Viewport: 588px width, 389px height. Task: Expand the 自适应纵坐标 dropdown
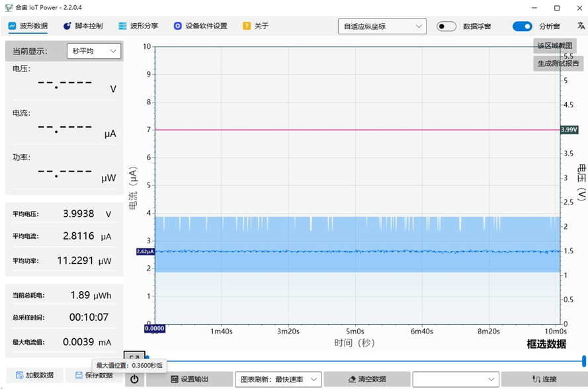pos(382,26)
